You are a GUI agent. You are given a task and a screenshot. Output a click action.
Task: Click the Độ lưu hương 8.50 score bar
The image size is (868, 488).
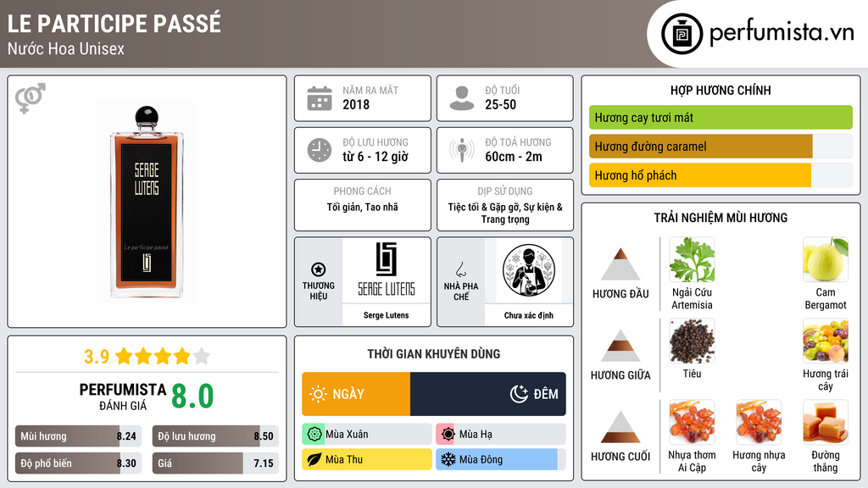click(x=215, y=436)
